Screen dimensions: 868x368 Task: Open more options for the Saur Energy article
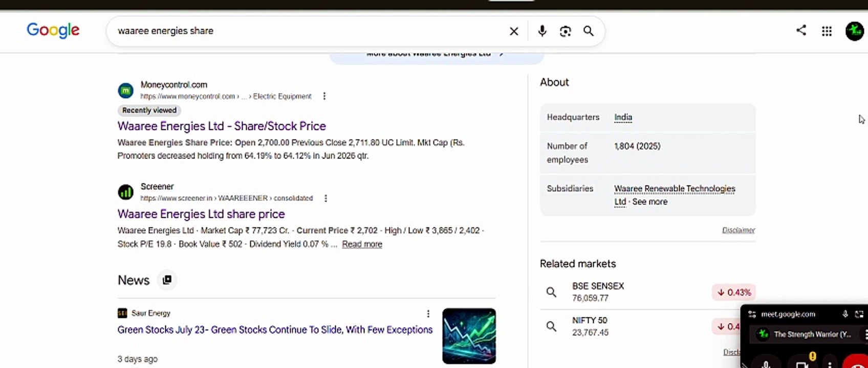[x=428, y=313]
